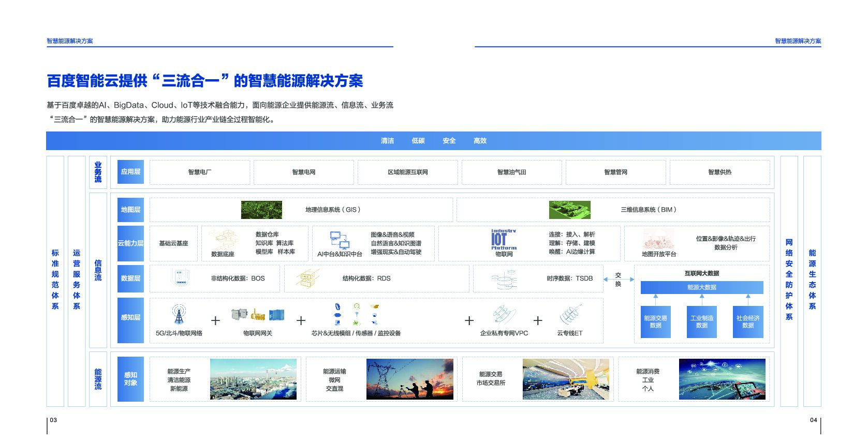Viewport: 868px width, 440px height.
Task: Select the 感知层 layer label
Action: point(130,320)
